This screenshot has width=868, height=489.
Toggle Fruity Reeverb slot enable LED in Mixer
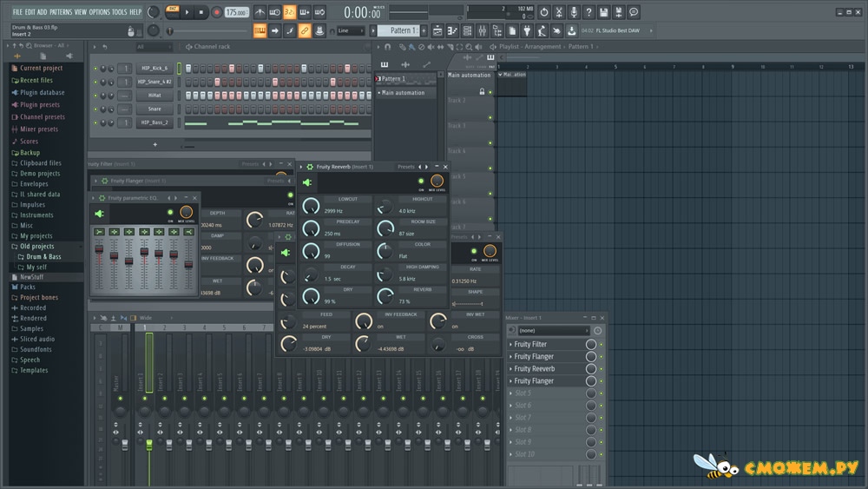click(x=602, y=369)
